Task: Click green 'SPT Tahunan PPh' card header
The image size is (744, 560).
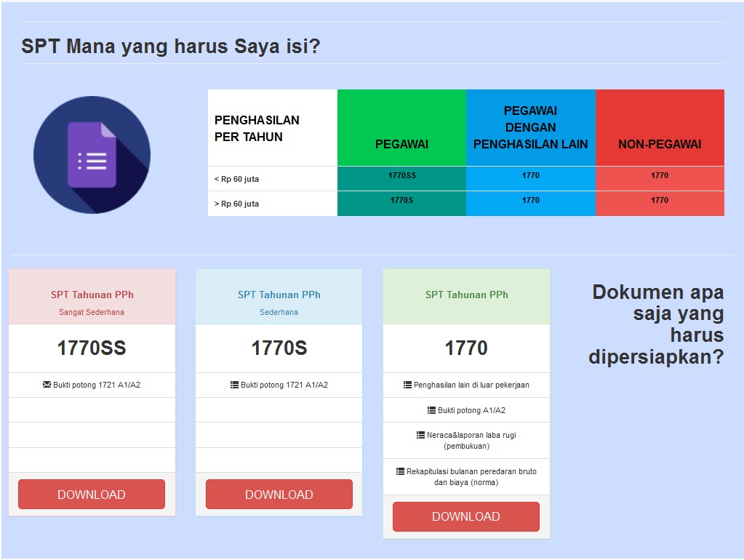Action: [x=466, y=297]
